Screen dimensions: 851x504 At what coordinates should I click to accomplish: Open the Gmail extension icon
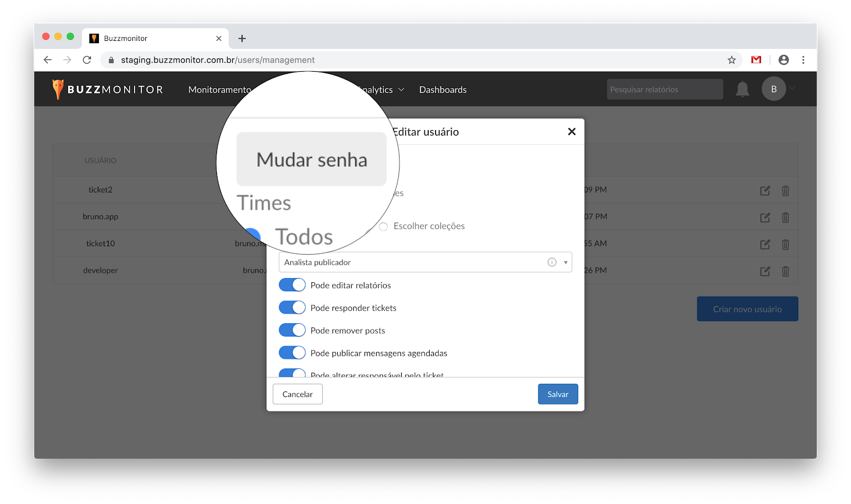coord(756,60)
